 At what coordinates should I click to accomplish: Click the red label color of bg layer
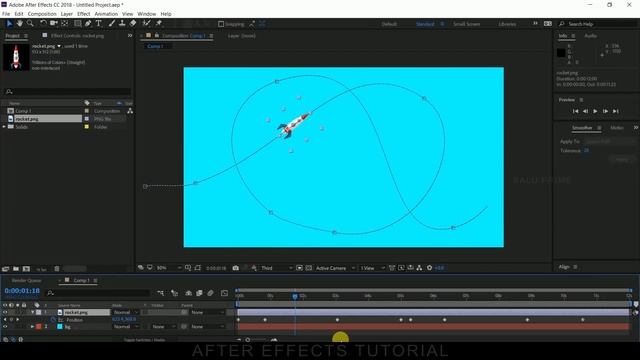[39, 327]
